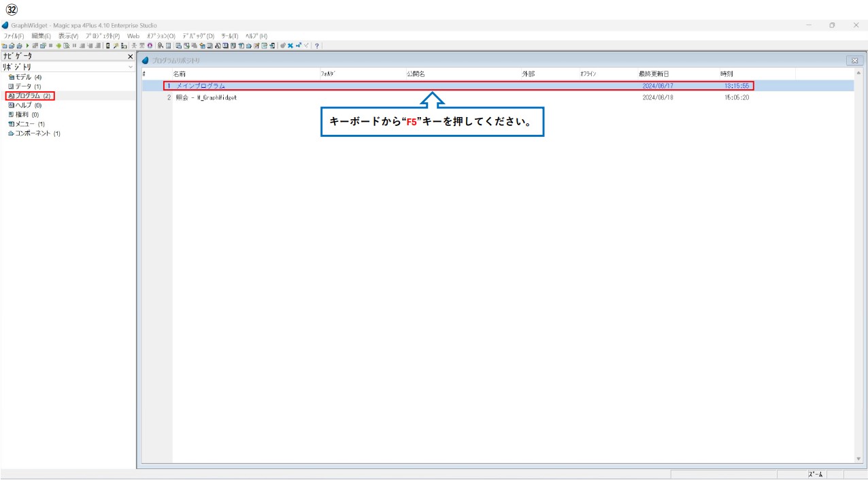
Task: Open the デバッグ(D) menu
Action: (x=198, y=36)
